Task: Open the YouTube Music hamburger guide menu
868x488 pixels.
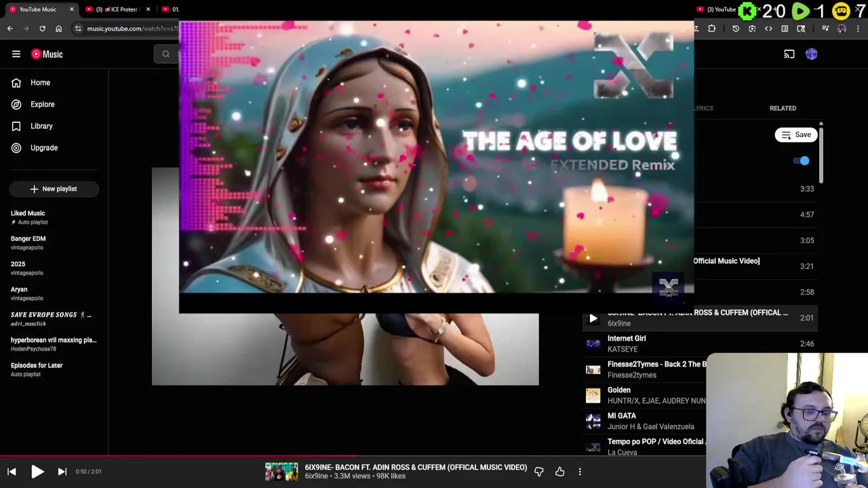Action: (16, 54)
